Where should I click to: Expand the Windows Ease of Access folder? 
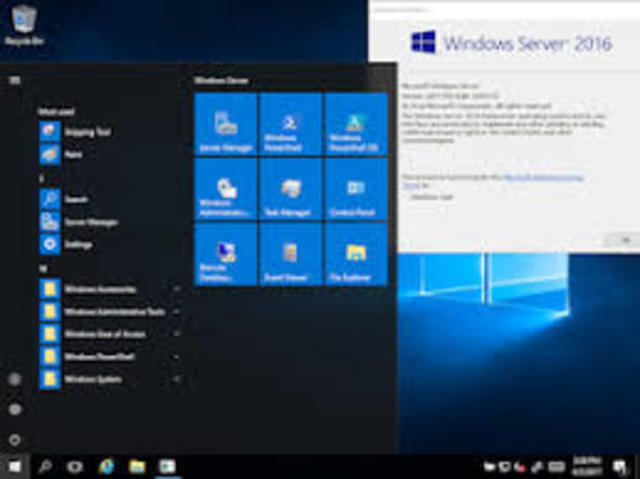[109, 334]
